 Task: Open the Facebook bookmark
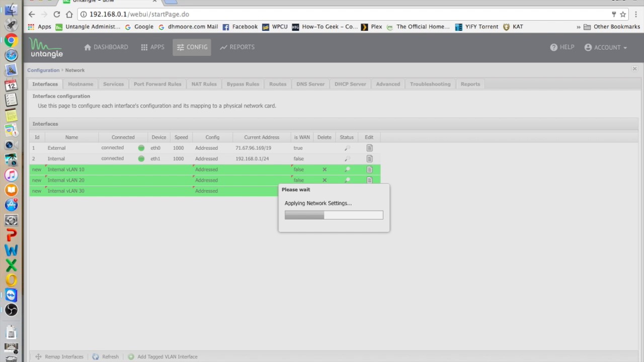pos(240,27)
